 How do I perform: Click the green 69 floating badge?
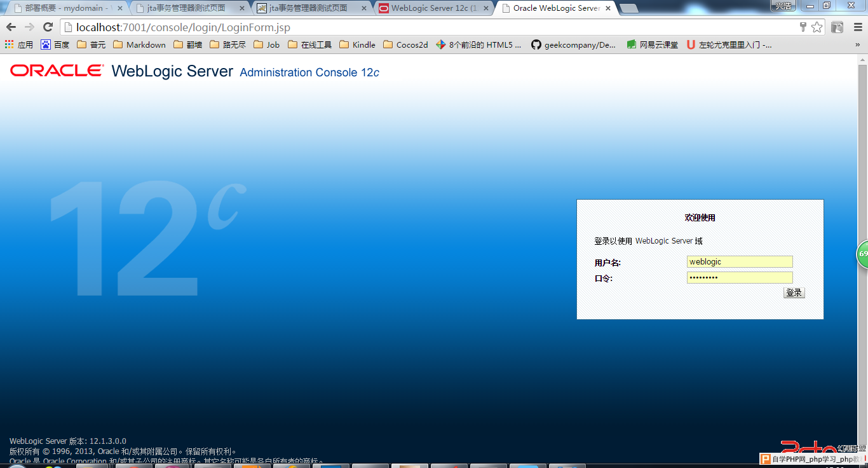click(862, 254)
